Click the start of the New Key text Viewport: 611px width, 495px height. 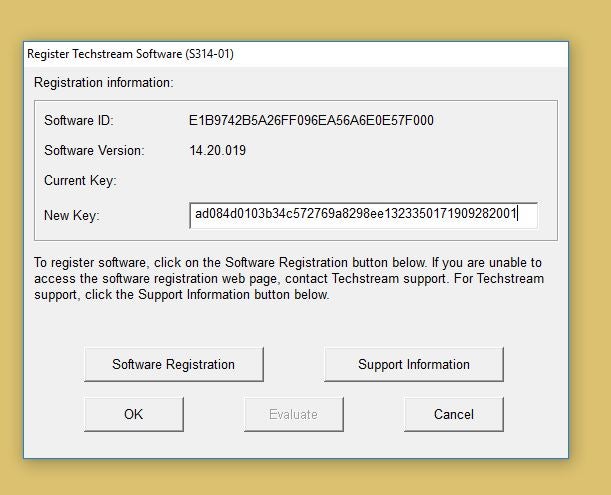coord(197,215)
